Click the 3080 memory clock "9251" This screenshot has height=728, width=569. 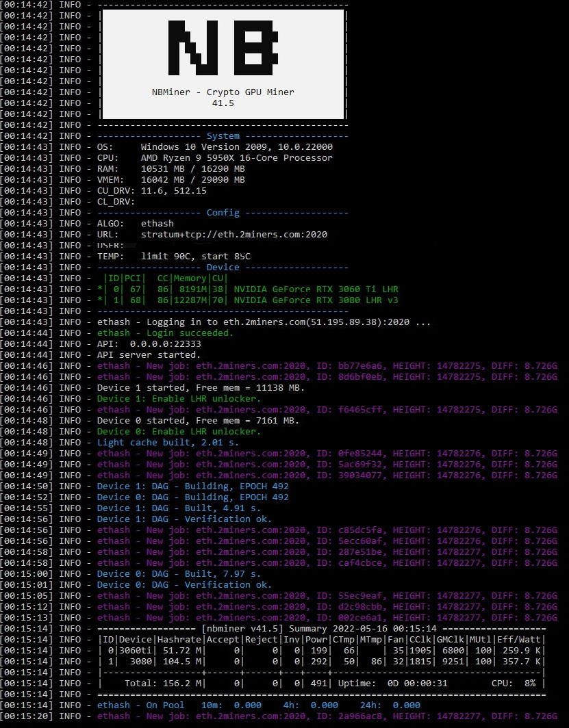click(x=453, y=662)
